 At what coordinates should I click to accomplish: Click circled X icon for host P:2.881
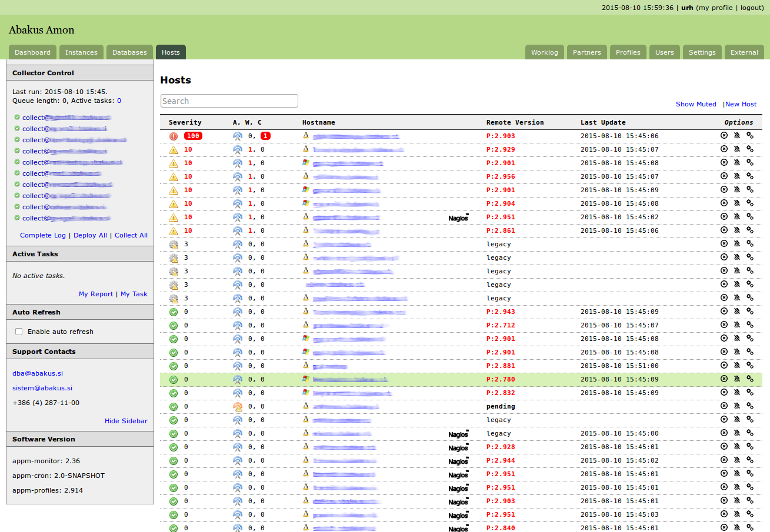click(x=724, y=365)
